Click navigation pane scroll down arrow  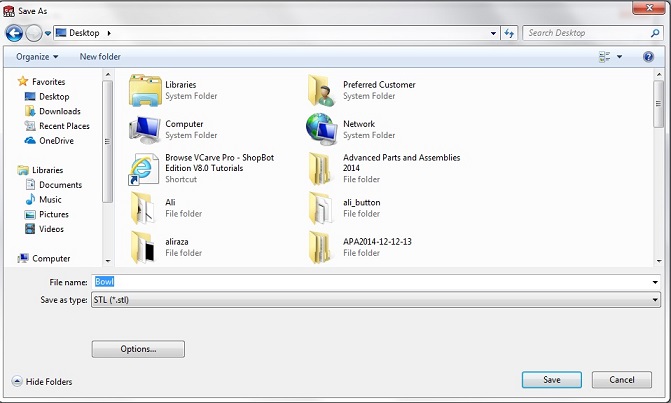click(x=107, y=261)
